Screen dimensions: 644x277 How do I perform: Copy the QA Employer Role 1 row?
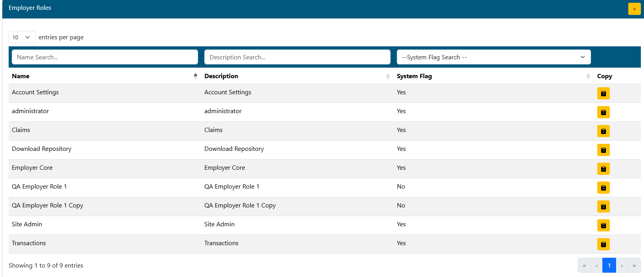tap(603, 188)
